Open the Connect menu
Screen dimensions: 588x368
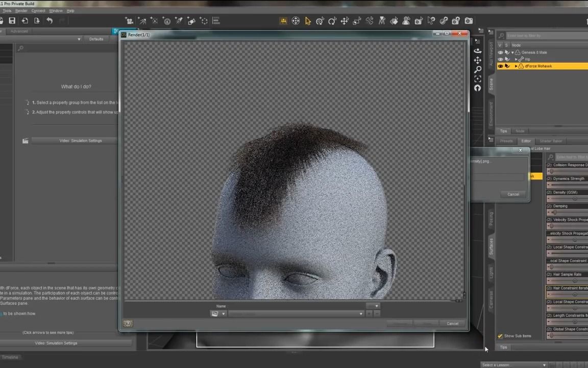coord(38,11)
